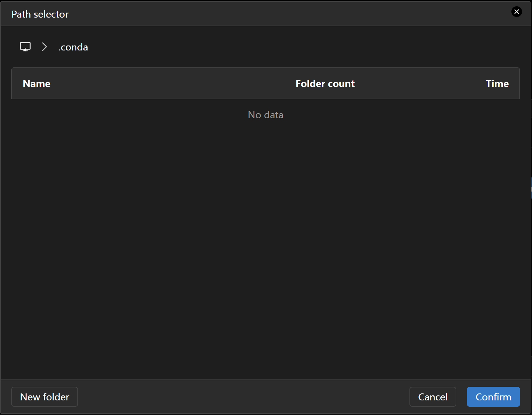532x415 pixels.
Task: Sort by the Name column header
Action: click(x=37, y=84)
